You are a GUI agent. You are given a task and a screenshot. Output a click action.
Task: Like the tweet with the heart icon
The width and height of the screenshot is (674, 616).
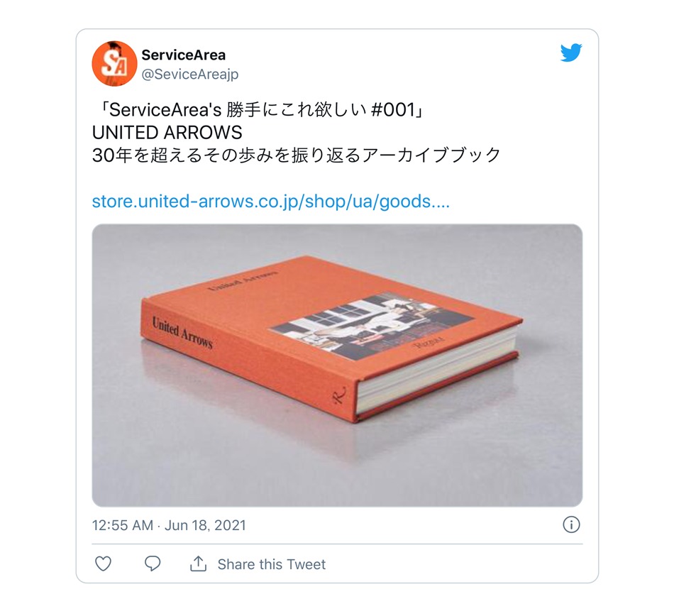click(103, 563)
